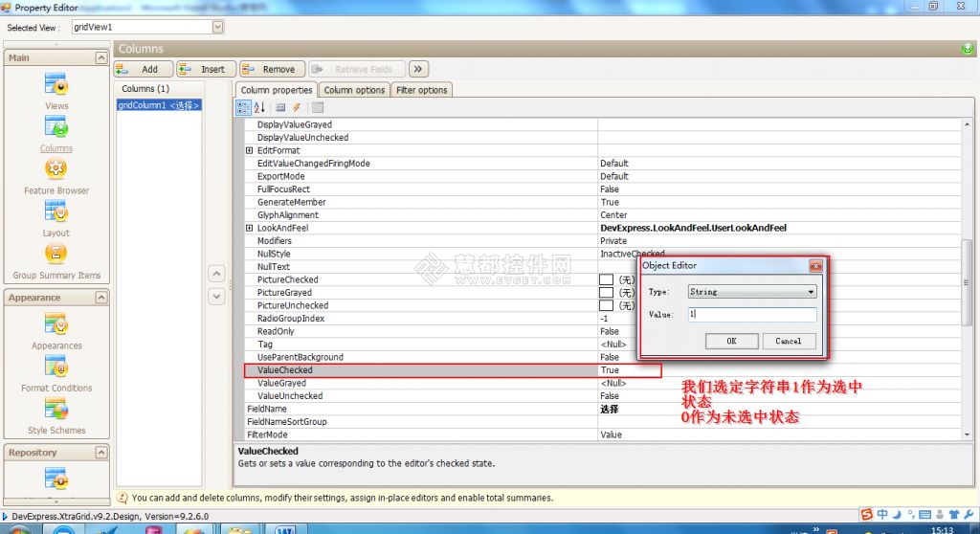
Task: Toggle the IME moon icon
Action: click(897, 514)
